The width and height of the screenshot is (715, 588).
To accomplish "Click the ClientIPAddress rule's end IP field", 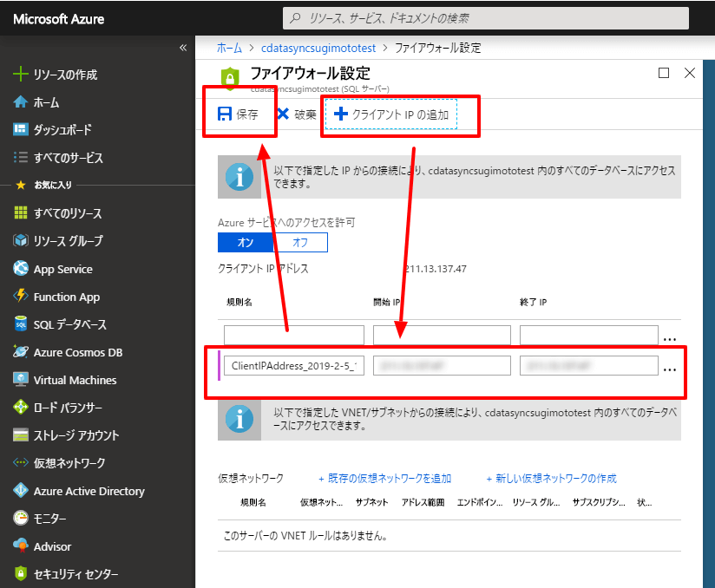I will (x=588, y=366).
